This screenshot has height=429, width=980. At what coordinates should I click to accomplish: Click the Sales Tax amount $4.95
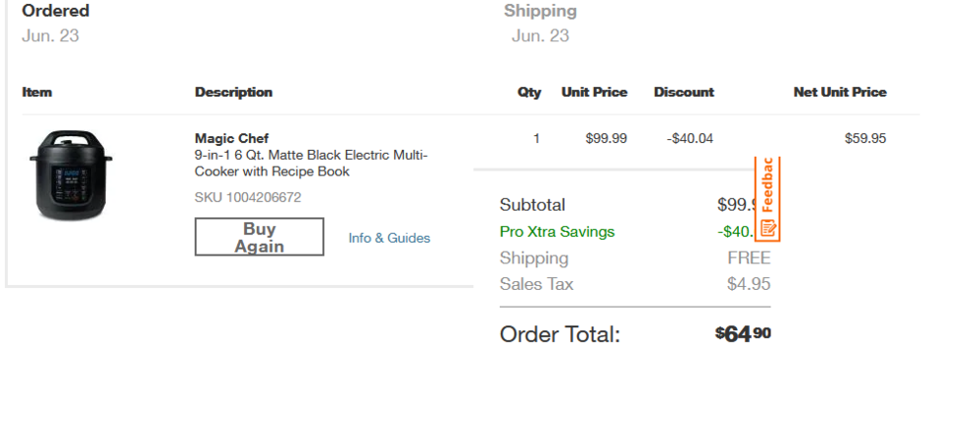pos(749,284)
